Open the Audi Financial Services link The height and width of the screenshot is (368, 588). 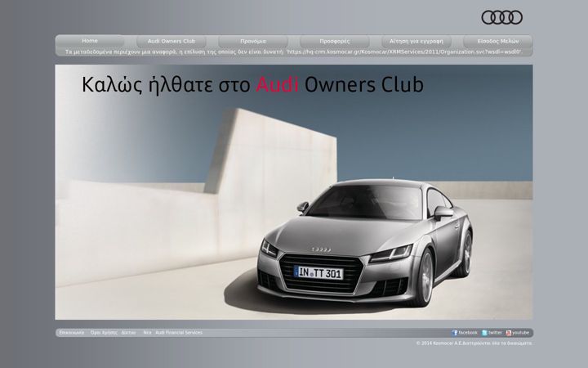click(179, 333)
